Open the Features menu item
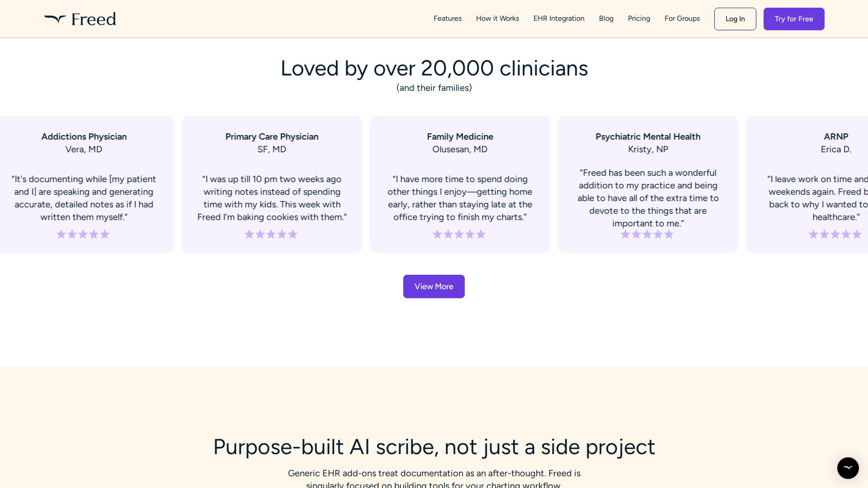 click(448, 19)
